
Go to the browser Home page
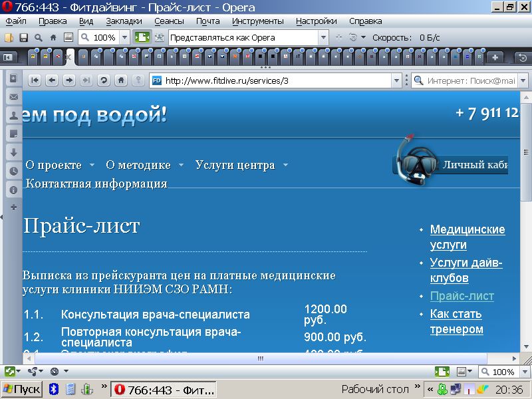pos(120,80)
